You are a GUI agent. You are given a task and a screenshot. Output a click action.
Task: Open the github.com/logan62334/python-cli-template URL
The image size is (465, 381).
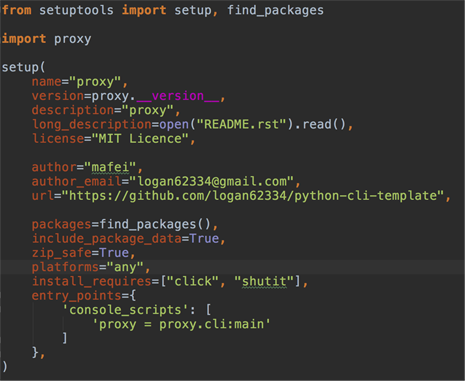pos(253,196)
